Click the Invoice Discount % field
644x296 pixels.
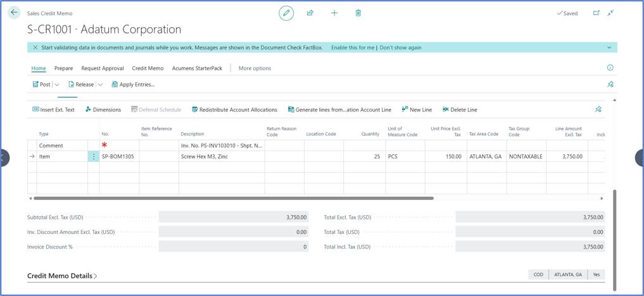click(x=233, y=247)
